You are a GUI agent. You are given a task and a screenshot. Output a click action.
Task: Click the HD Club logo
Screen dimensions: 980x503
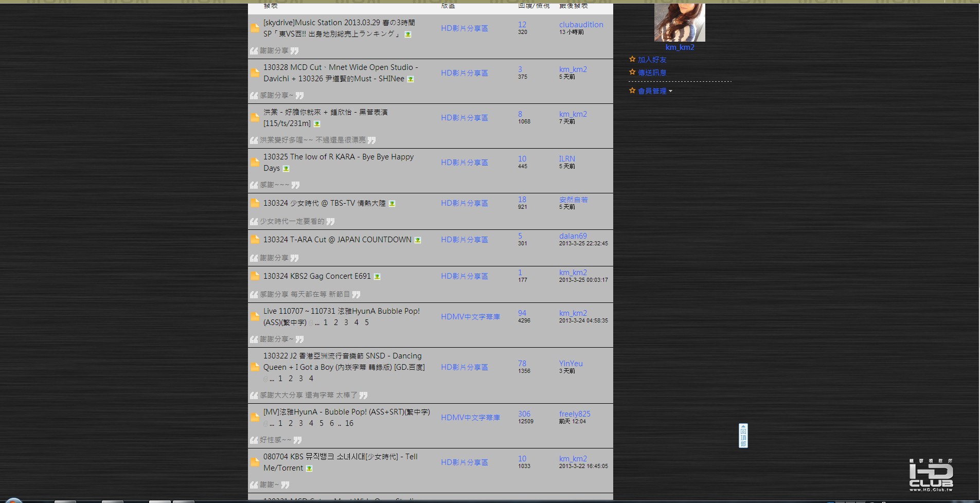point(931,475)
